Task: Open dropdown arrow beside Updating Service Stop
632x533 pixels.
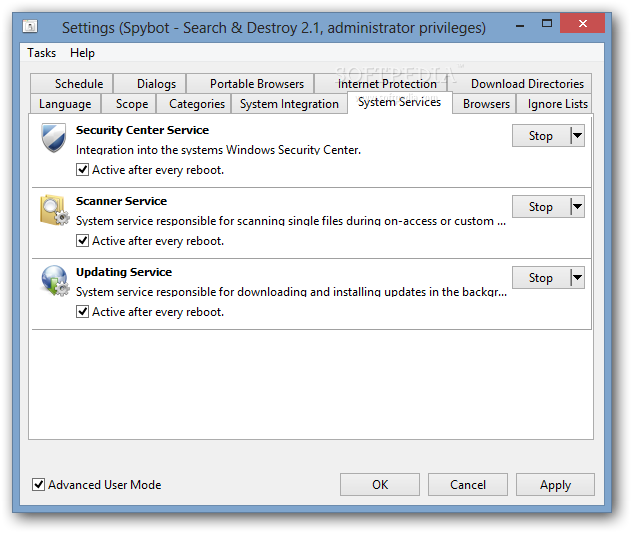Action: 577,277
